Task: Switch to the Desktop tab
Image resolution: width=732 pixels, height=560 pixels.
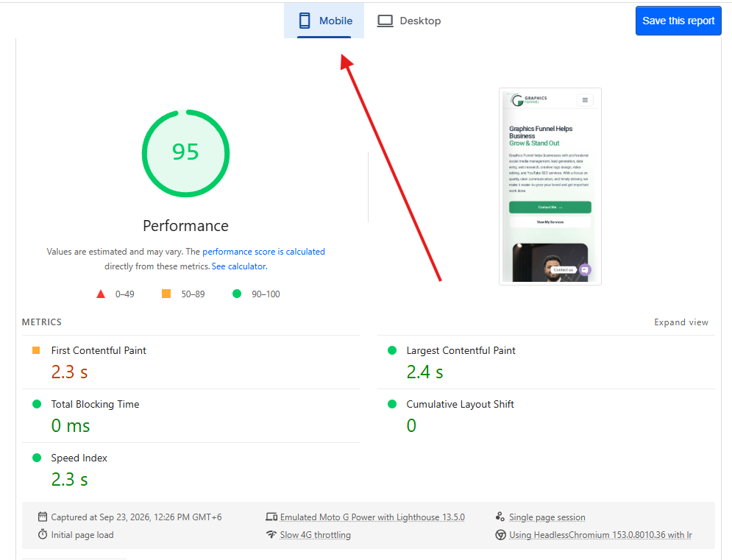Action: point(409,21)
